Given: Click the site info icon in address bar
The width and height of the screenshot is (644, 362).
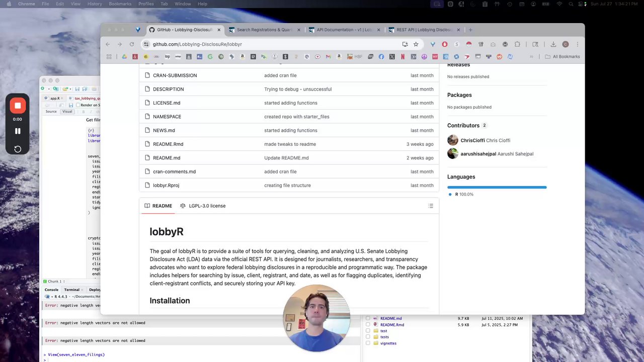Looking at the screenshot, I should 146,44.
